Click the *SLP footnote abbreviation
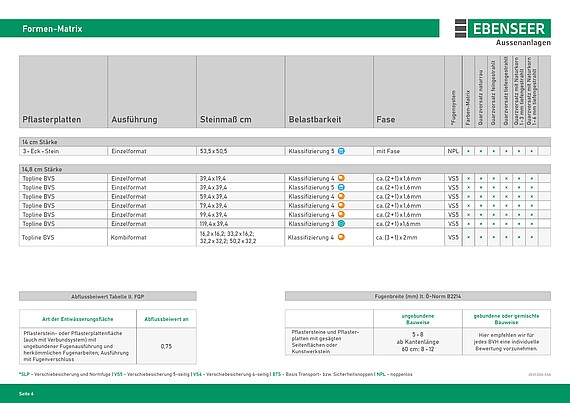Screen dimensions: 570x403 tap(24, 374)
